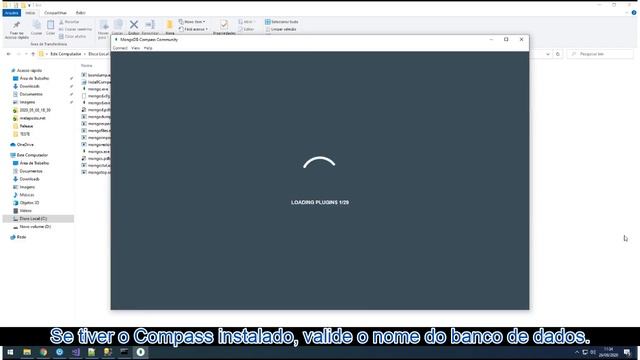Open the View menu in MongoDB Compass
The image size is (640, 360).
tap(136, 48)
